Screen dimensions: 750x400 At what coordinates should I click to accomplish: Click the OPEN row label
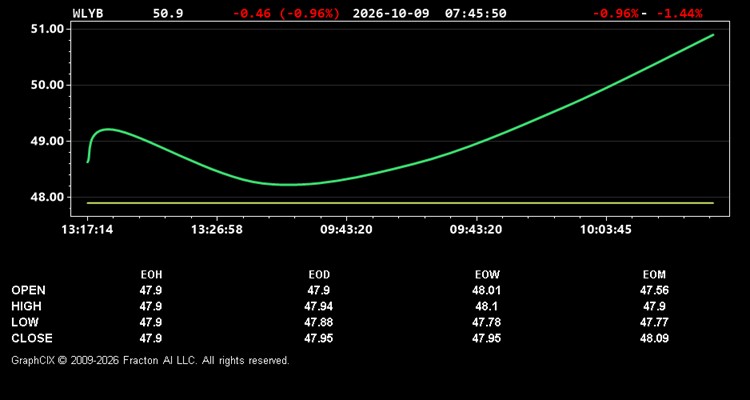(x=29, y=290)
